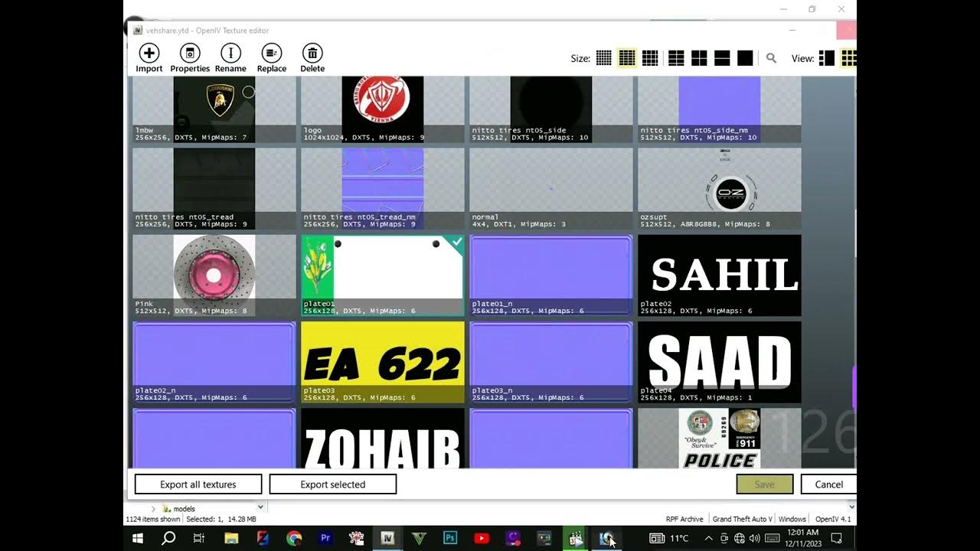Image resolution: width=980 pixels, height=551 pixels.
Task: Open the notifications action center
Action: click(x=837, y=538)
